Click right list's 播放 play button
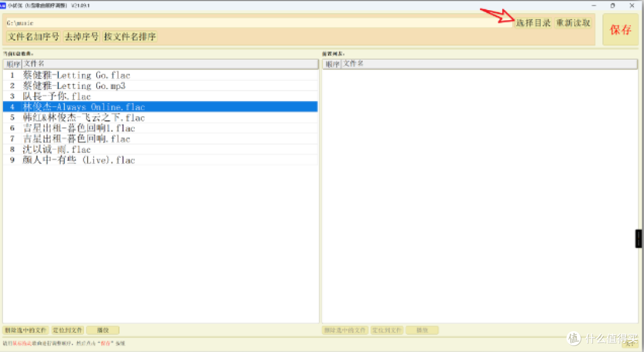The image size is (644, 352). pos(422,330)
